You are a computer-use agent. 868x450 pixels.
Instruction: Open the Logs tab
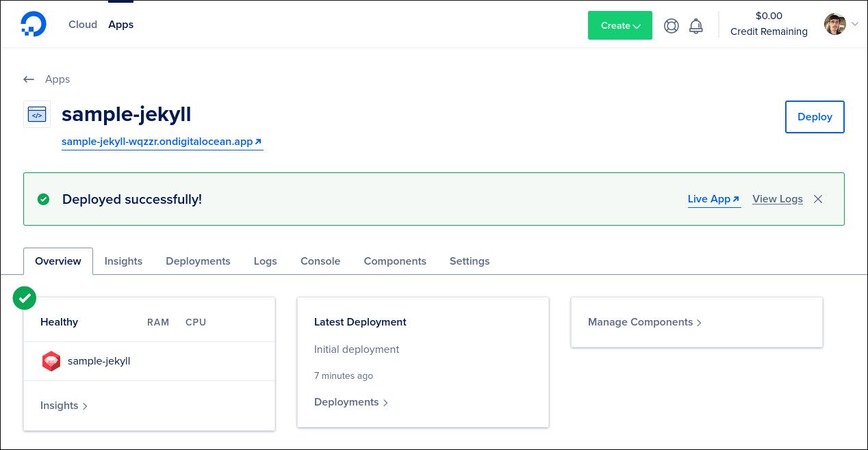click(x=266, y=261)
